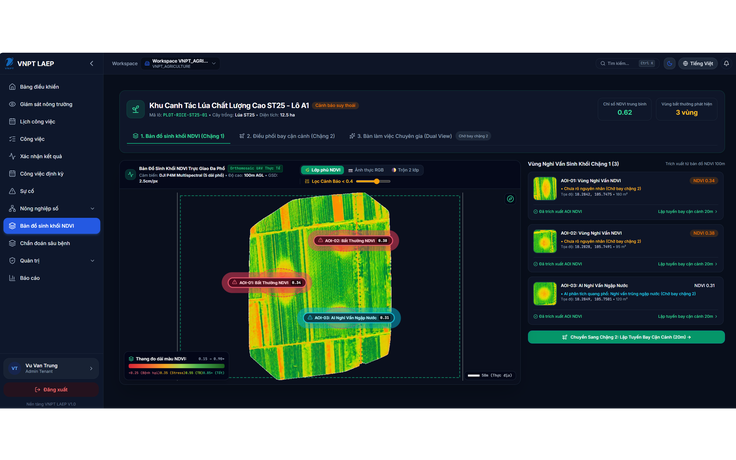
Task: Go to Lịch công việc in the sidebar
Action: pos(52,122)
